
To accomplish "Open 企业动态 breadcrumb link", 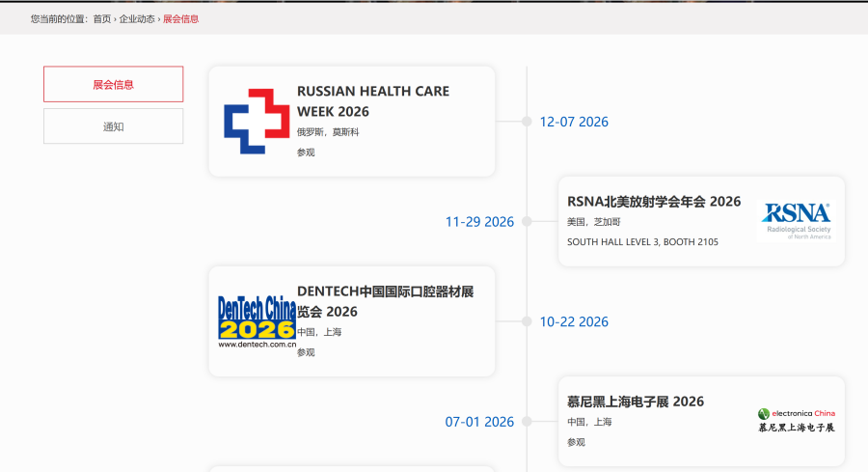I will click(x=137, y=19).
